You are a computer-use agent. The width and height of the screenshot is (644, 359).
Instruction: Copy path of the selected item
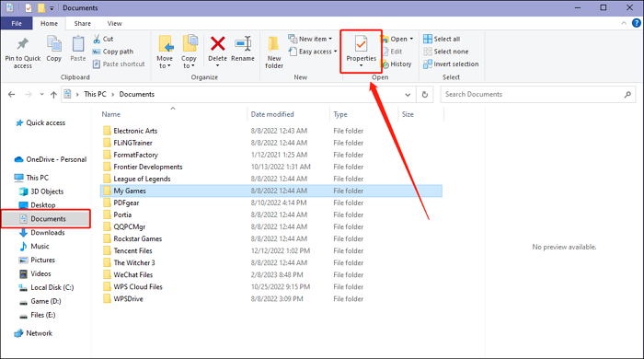[113, 52]
